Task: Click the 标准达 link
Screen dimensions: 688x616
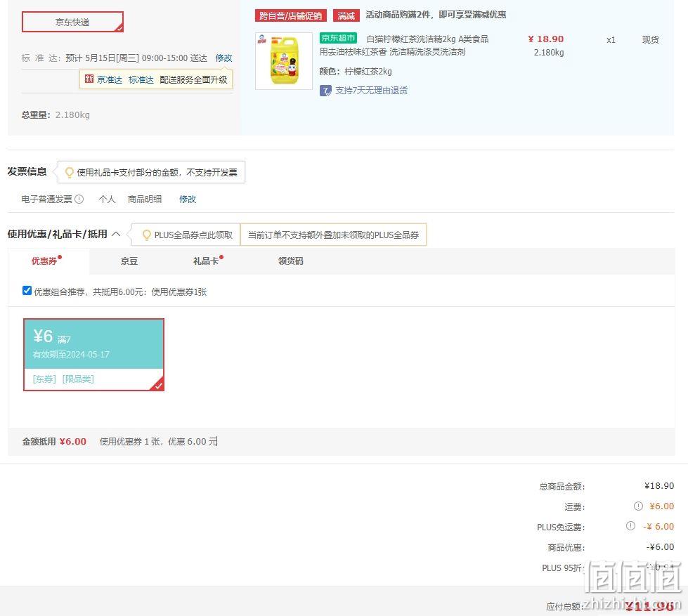Action: pyautogui.click(x=141, y=79)
